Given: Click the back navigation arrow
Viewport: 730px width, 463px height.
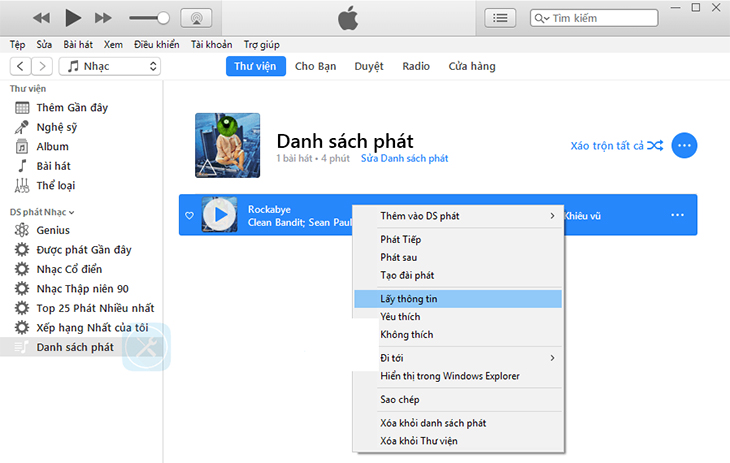Looking at the screenshot, I should coord(20,66).
